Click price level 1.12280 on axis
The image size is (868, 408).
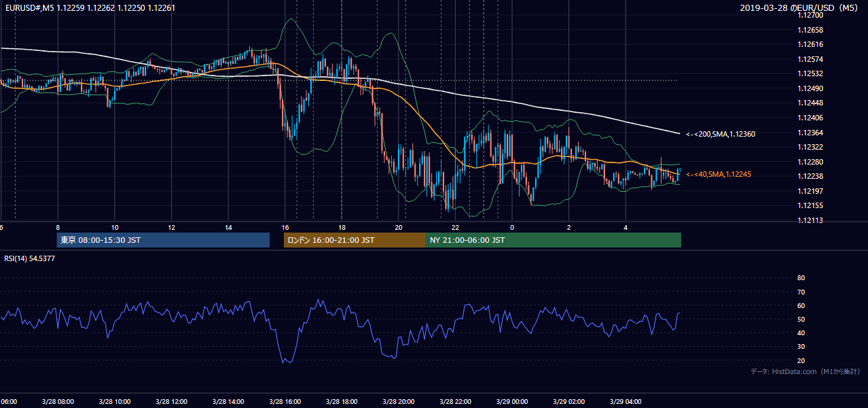pyautogui.click(x=810, y=162)
